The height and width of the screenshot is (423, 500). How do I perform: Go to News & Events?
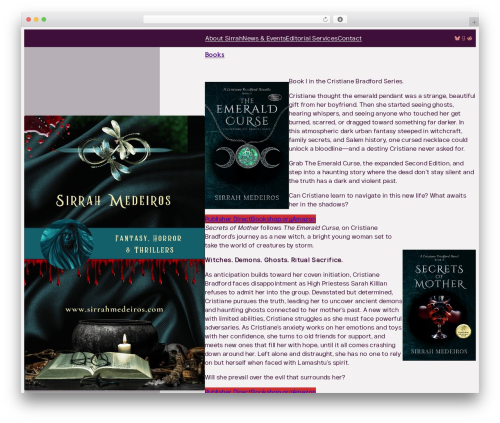coord(264,38)
